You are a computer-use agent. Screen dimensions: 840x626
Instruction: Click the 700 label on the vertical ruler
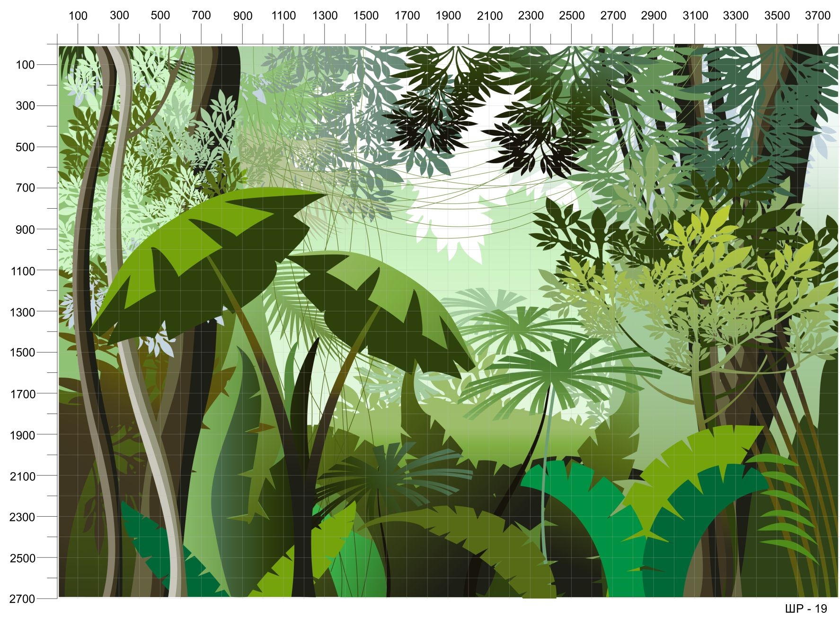coord(26,188)
